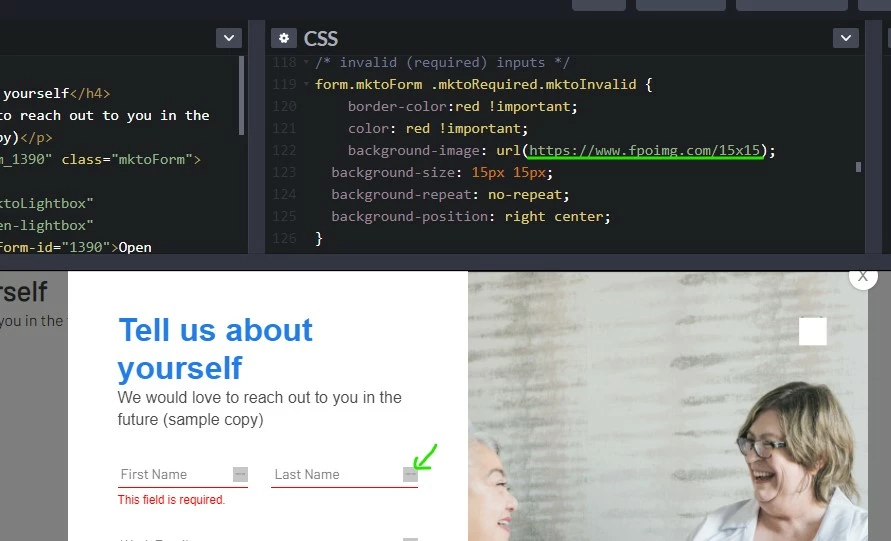
Task: Click the 'background-repeat: no-repeat;' line
Action: [450, 194]
